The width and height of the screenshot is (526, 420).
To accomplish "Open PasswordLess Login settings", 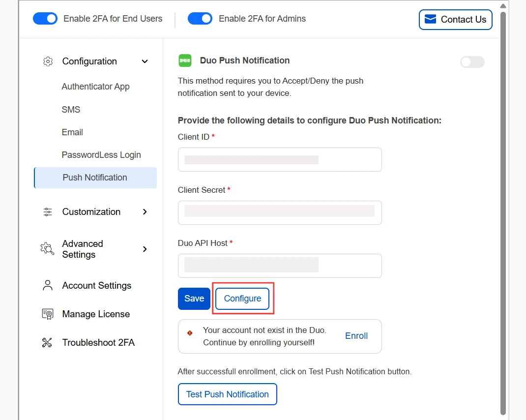I will coord(101,155).
